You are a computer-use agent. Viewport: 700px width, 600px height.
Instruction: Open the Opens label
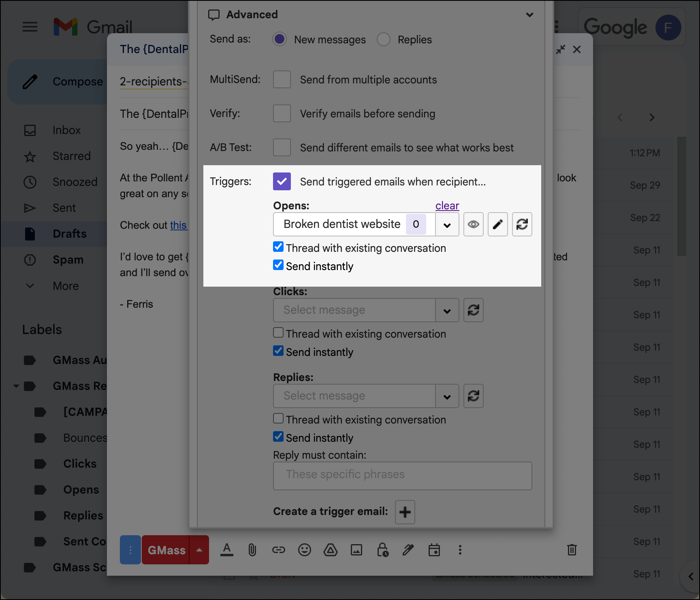tap(81, 490)
